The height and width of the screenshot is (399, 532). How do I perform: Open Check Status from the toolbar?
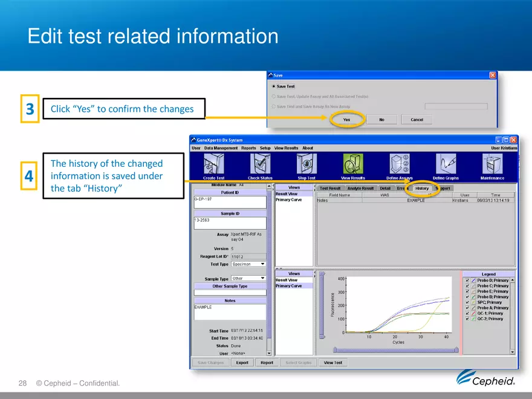click(260, 164)
